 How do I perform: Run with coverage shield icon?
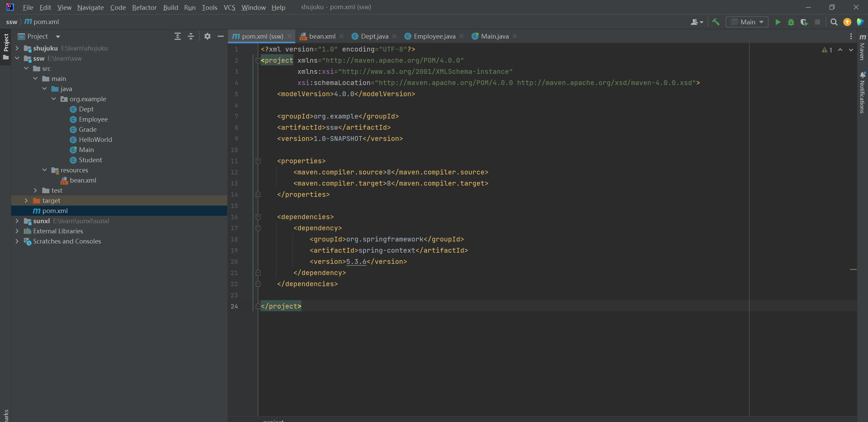[804, 22]
